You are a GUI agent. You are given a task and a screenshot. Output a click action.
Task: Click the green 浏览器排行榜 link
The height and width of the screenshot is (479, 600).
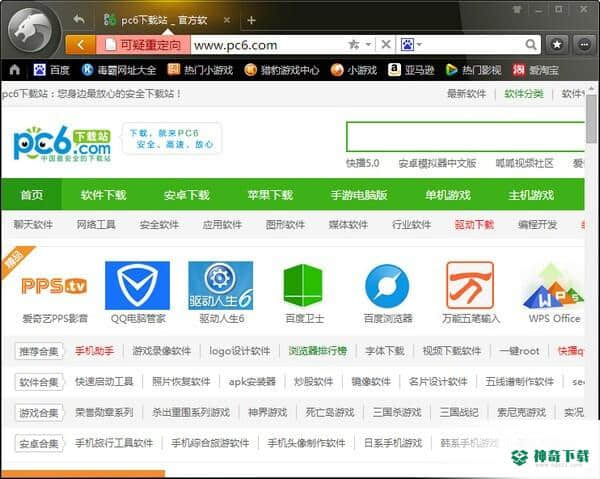(317, 350)
